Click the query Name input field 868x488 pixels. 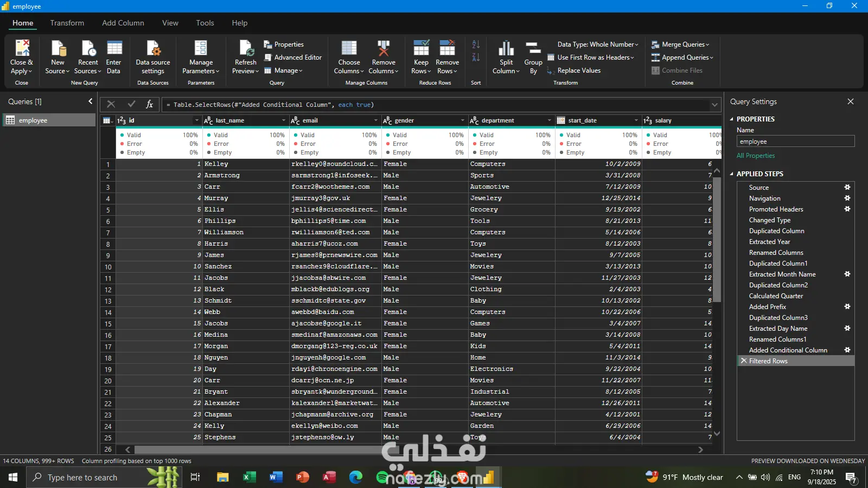point(795,142)
